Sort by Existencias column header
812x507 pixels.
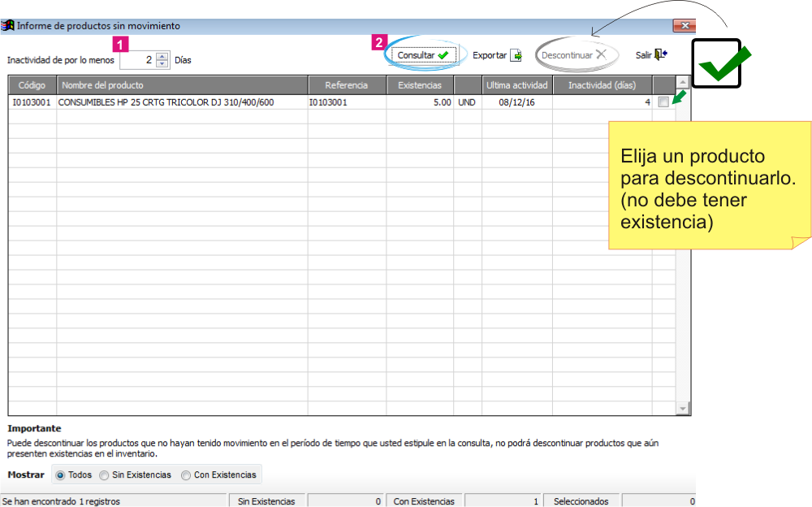[420, 85]
